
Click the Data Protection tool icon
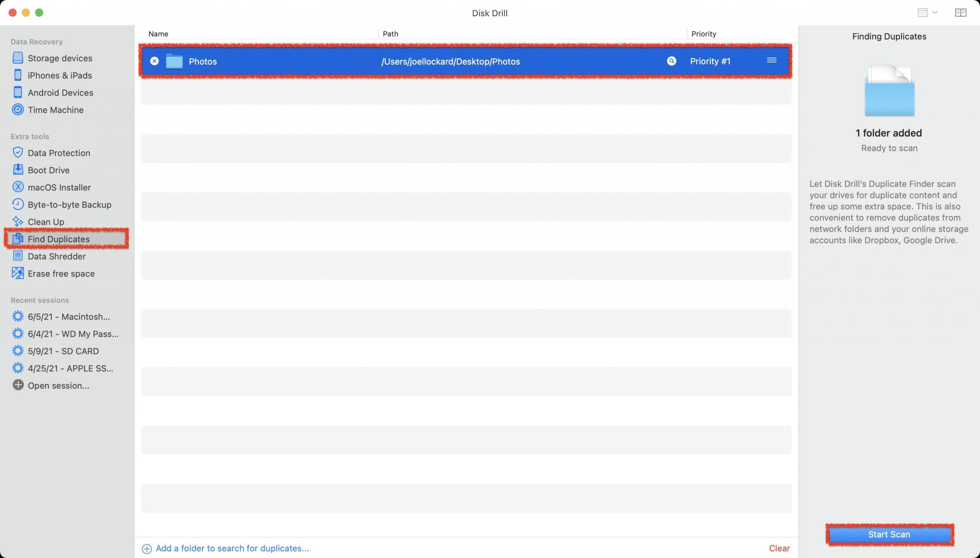tap(18, 152)
